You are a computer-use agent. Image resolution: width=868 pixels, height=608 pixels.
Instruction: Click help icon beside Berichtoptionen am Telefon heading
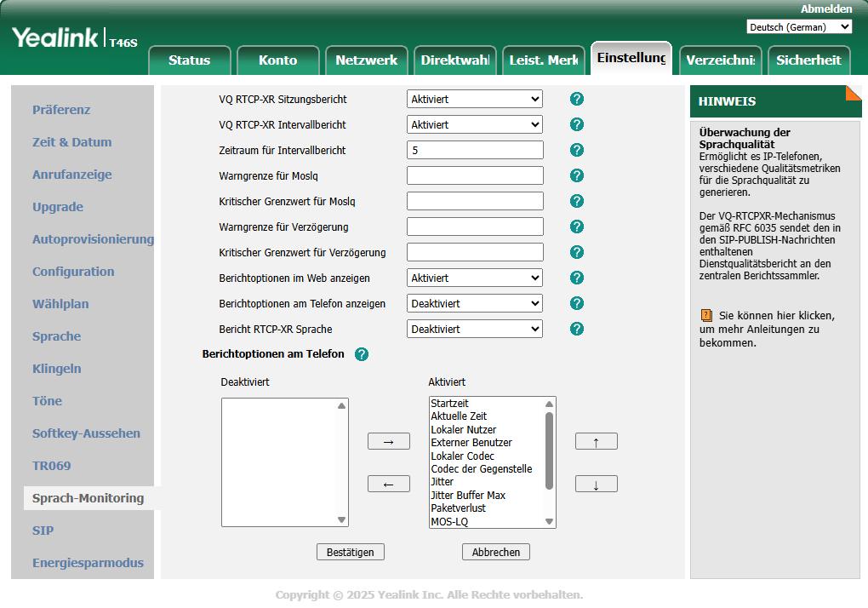[x=361, y=354]
